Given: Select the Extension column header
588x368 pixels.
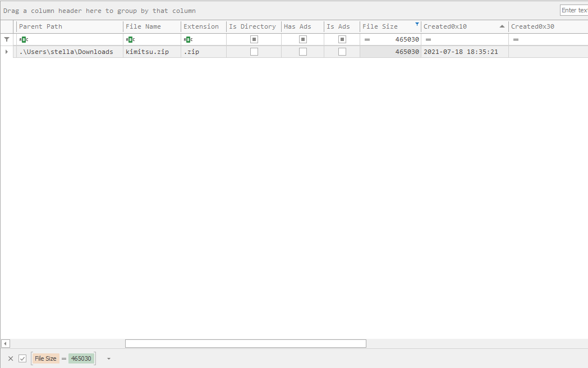Looking at the screenshot, I should point(201,26).
